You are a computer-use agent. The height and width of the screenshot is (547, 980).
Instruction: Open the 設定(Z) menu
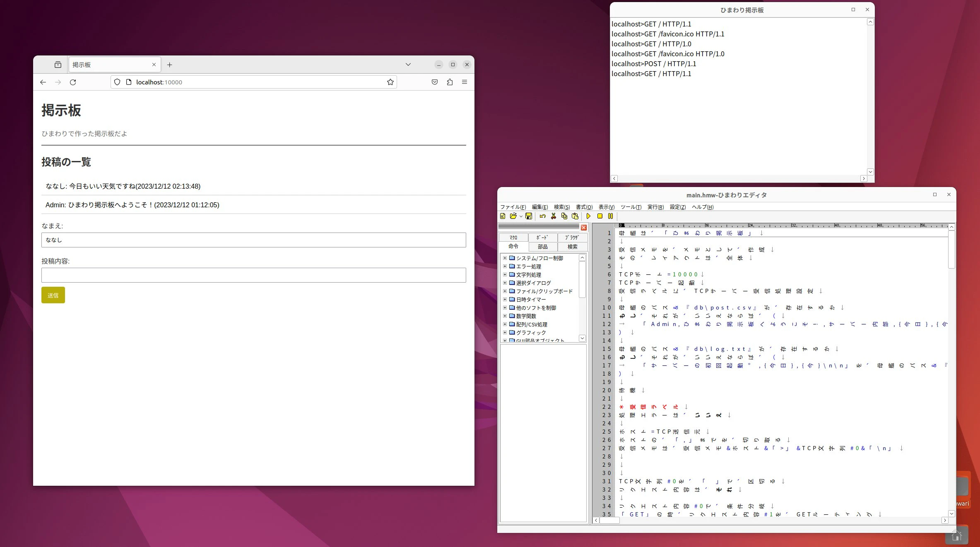coord(678,207)
